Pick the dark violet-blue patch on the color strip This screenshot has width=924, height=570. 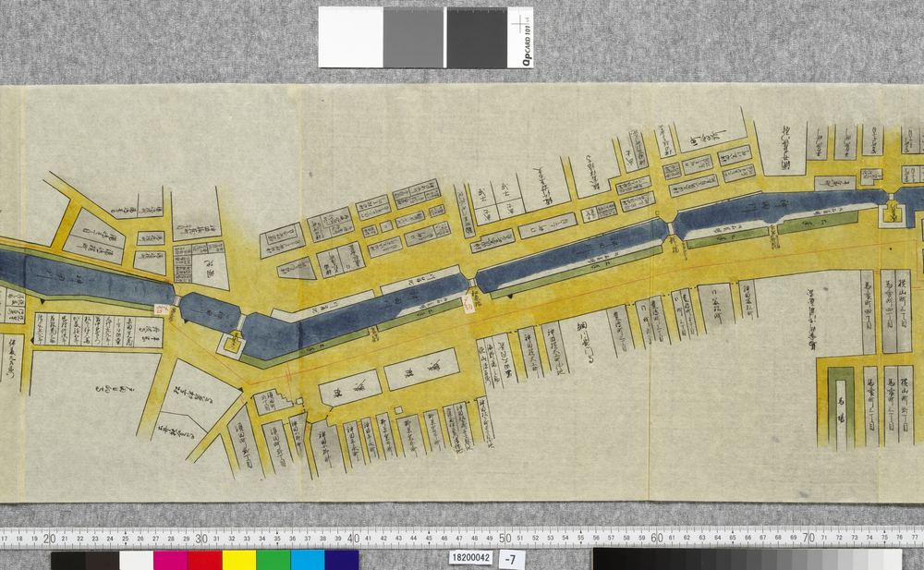coord(341,560)
